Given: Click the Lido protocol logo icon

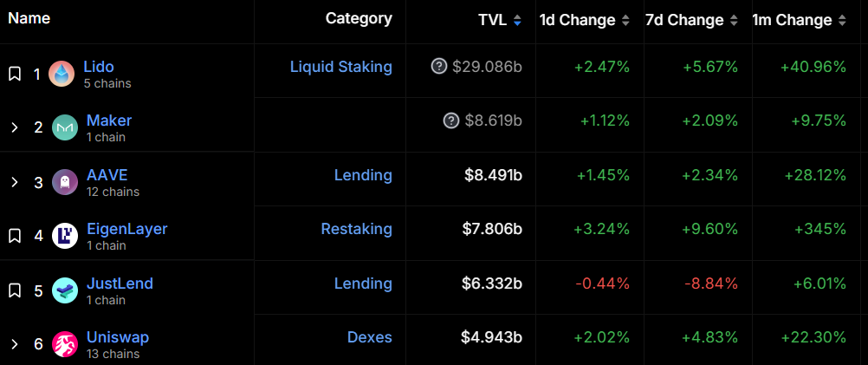Looking at the screenshot, I should tap(62, 74).
